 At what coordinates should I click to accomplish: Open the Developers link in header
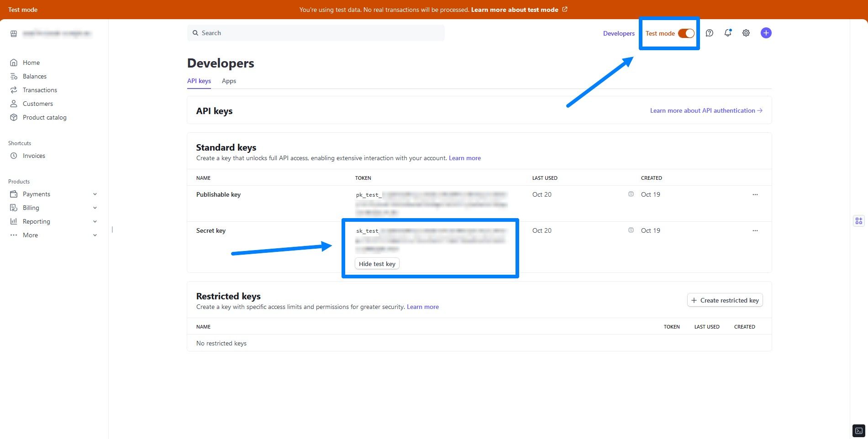[619, 33]
